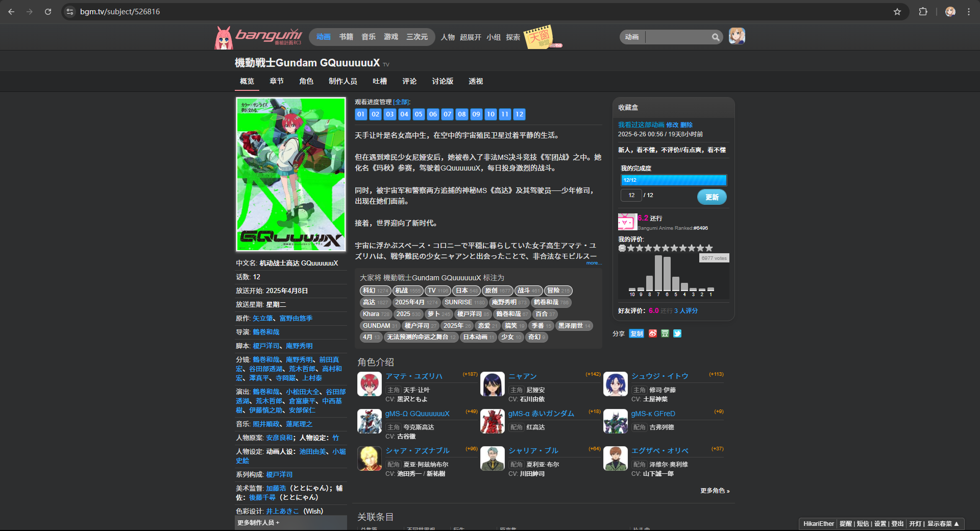Click the rating 7 bar in vote chart
980x531 pixels.
click(x=658, y=273)
